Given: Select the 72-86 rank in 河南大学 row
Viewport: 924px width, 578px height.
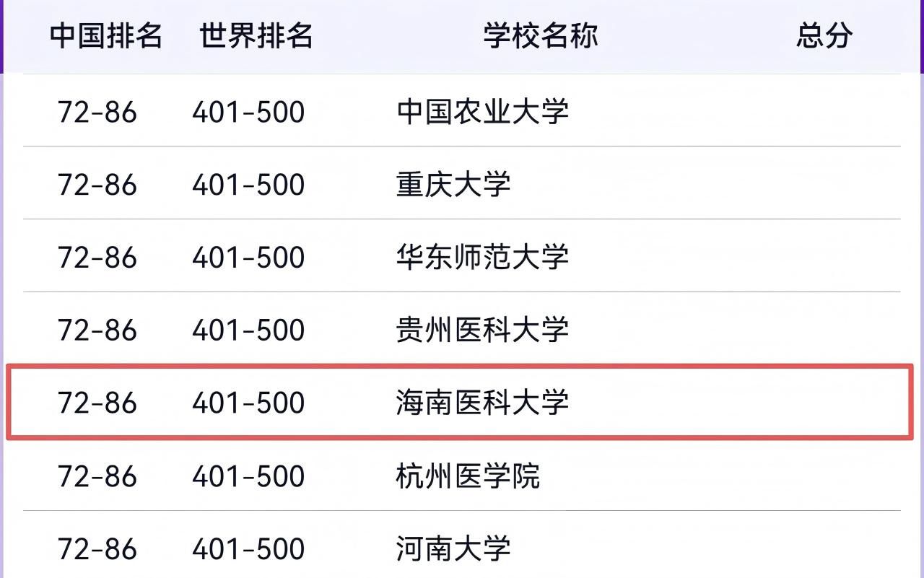Looking at the screenshot, I should pos(97,549).
